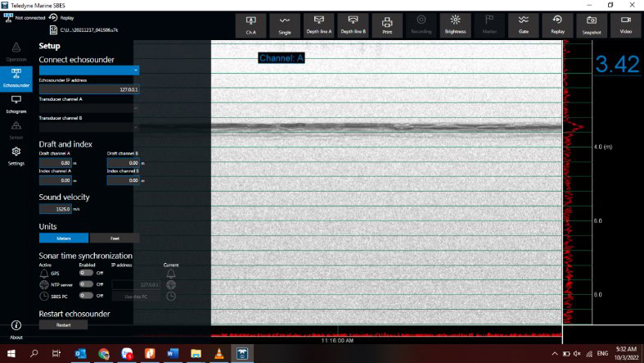
Task: Toggle Depth line B in toolbar
Action: (x=353, y=25)
